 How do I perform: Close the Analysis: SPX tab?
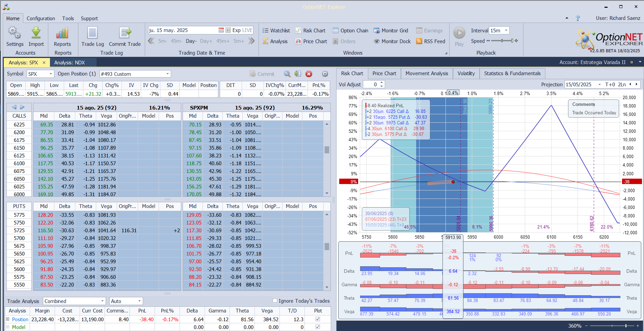coord(44,62)
